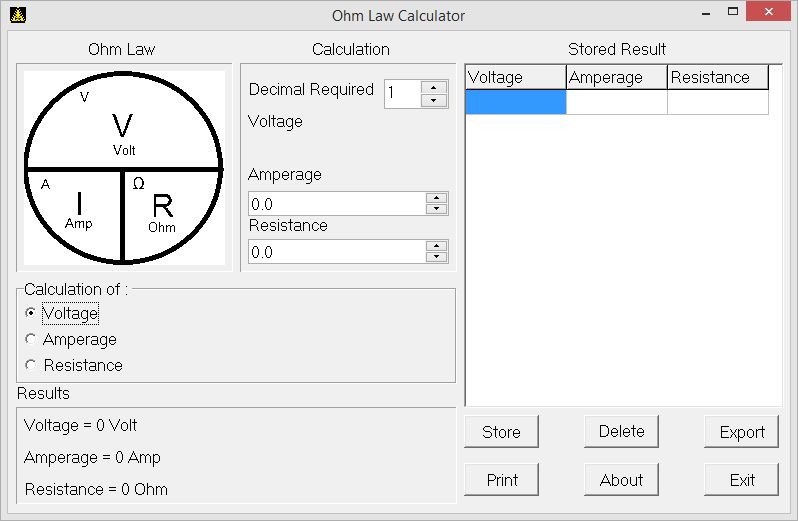This screenshot has height=521, width=798.
Task: Click the Resistance input field
Action: [337, 251]
